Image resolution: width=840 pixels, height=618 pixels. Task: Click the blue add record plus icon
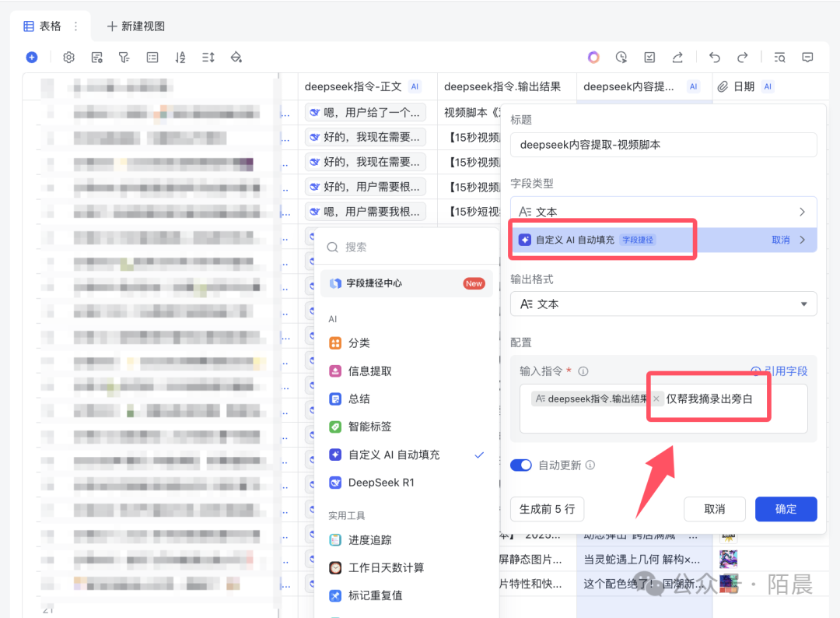point(32,58)
